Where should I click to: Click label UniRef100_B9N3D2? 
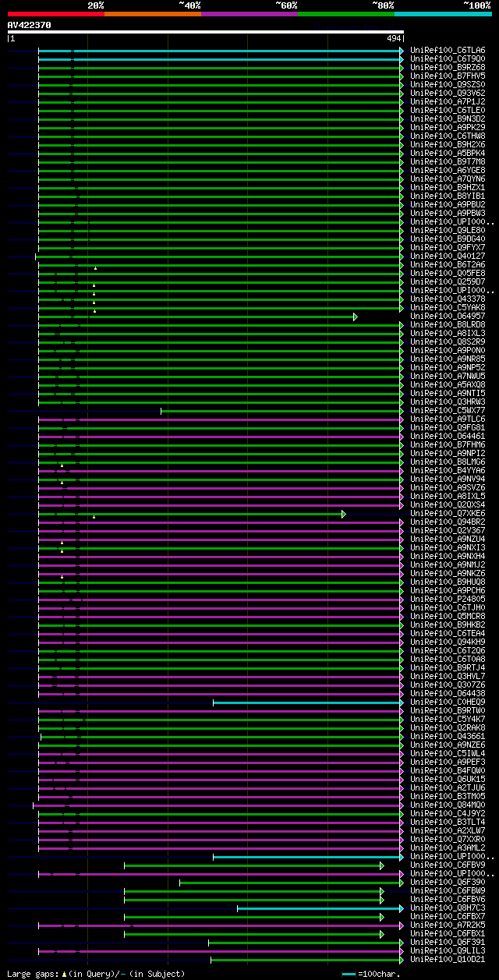448,119
